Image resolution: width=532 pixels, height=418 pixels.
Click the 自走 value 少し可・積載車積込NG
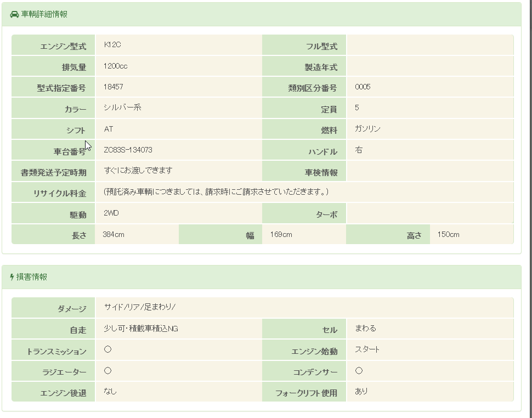point(140,329)
